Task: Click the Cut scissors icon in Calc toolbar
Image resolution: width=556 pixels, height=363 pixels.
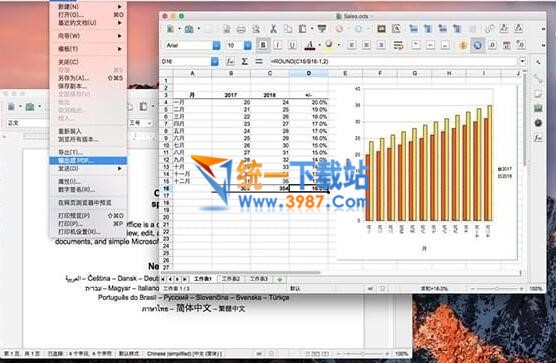Action: tap(273, 29)
